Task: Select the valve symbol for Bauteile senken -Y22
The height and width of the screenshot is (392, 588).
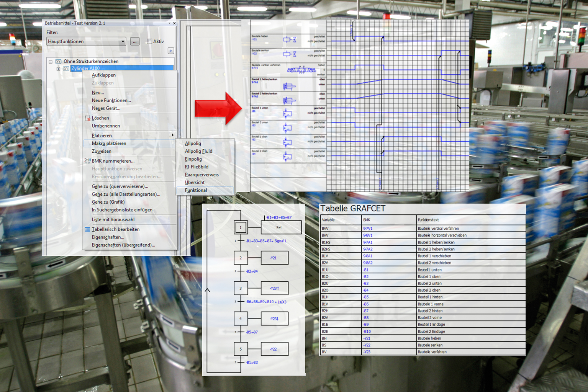Action: (x=290, y=54)
